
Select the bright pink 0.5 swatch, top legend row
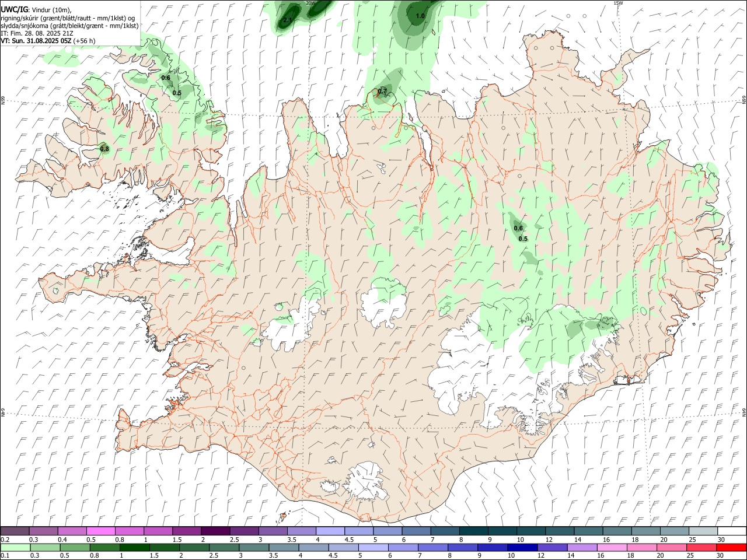pyautogui.click(x=100, y=531)
